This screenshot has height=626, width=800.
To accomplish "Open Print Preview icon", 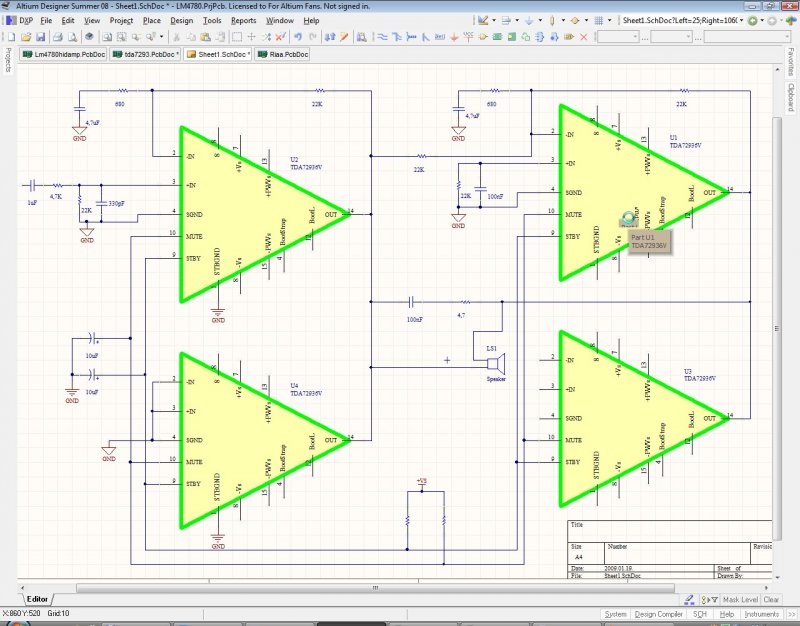I will click(x=72, y=37).
